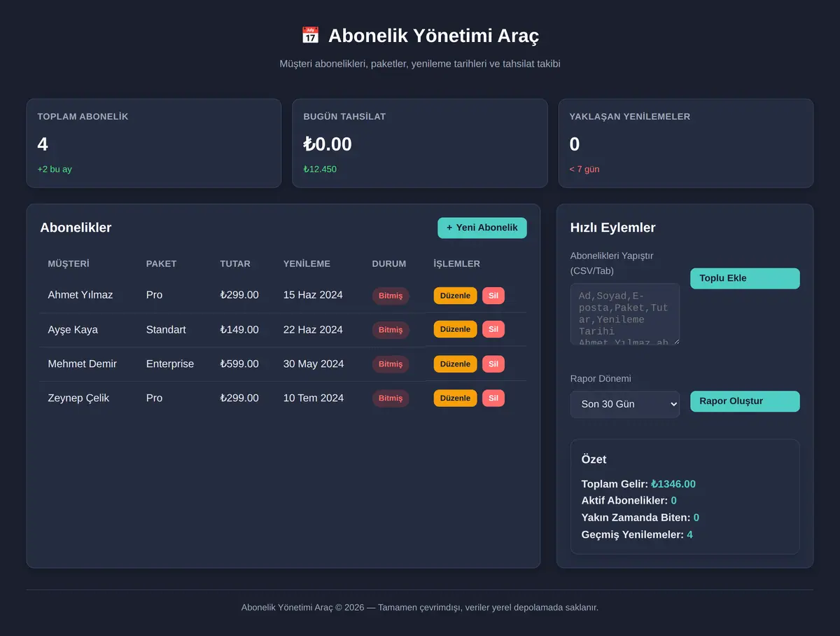Click the Yakın Zamanda Biten summary line
The image size is (840, 636).
coord(640,518)
